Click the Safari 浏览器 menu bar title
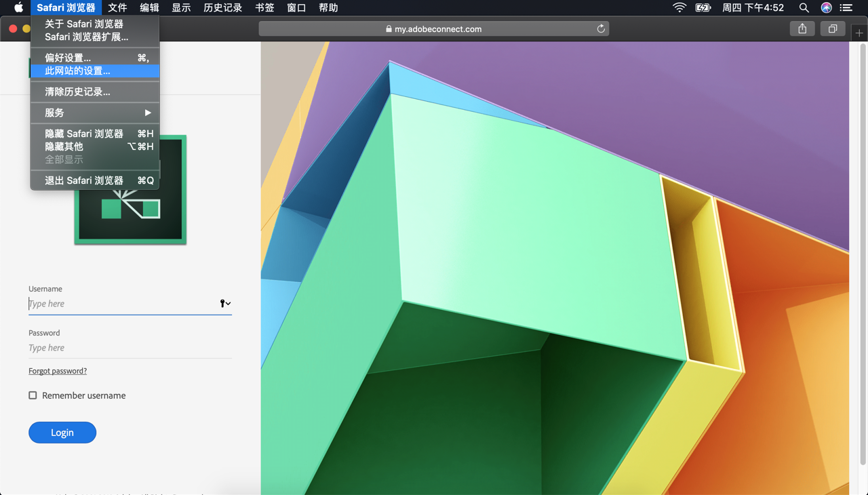This screenshot has height=495, width=868. click(66, 7)
